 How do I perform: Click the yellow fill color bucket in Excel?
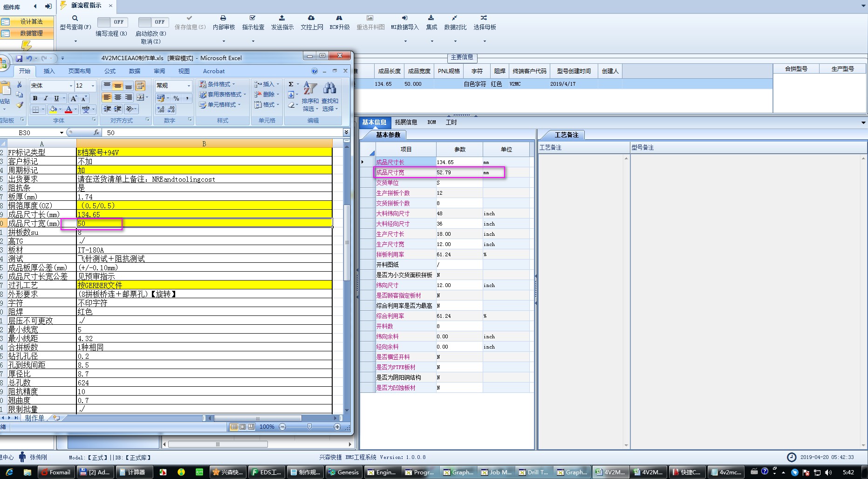pos(54,109)
